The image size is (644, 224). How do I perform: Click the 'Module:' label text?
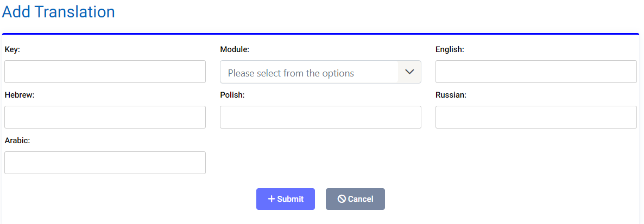pyautogui.click(x=235, y=49)
